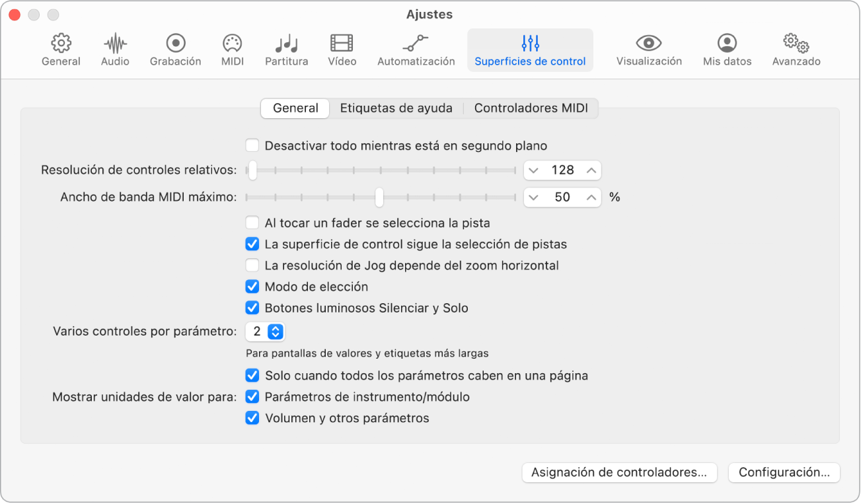The width and height of the screenshot is (861, 504).
Task: Switch to the 'Etiquetas de ayuda' tab
Action: click(396, 108)
